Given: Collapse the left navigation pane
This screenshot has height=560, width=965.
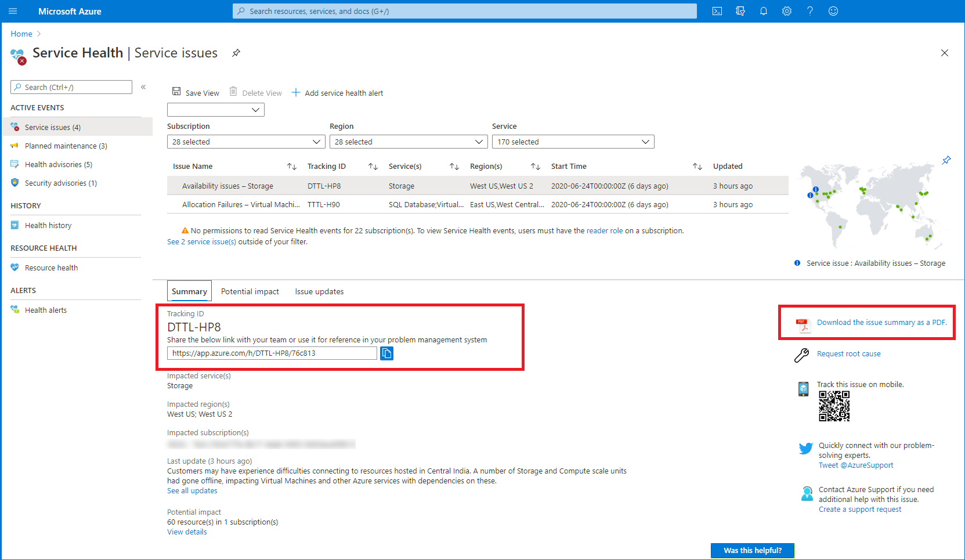Looking at the screenshot, I should 143,87.
